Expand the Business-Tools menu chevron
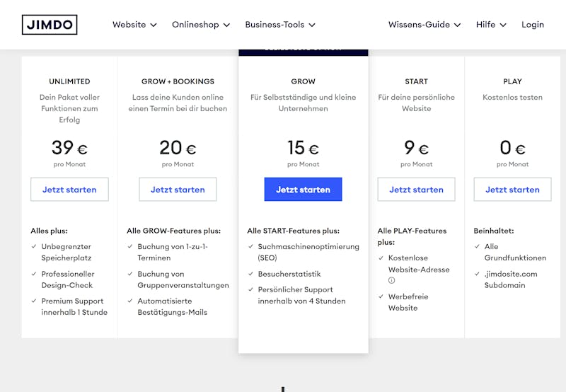The width and height of the screenshot is (566, 392). point(312,25)
